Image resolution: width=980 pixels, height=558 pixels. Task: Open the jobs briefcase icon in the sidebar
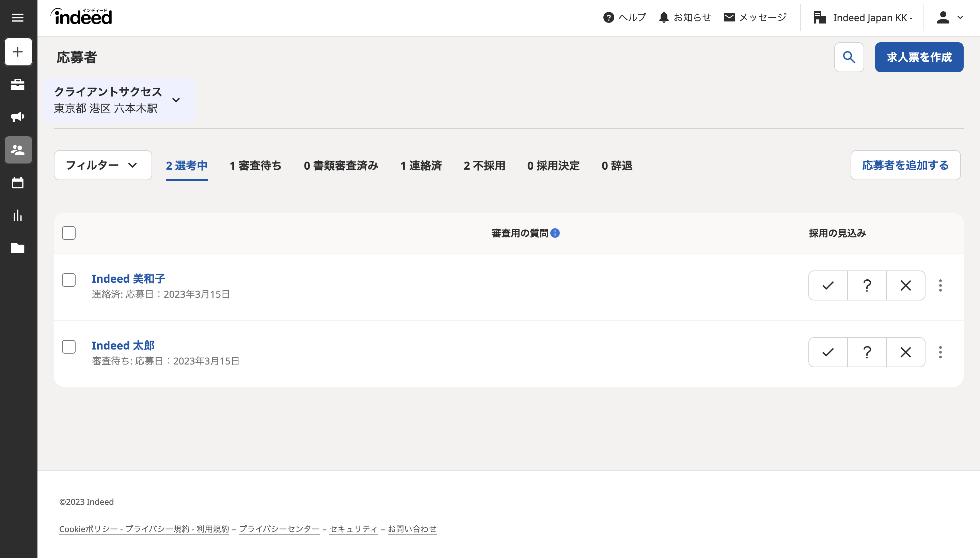[x=18, y=84]
